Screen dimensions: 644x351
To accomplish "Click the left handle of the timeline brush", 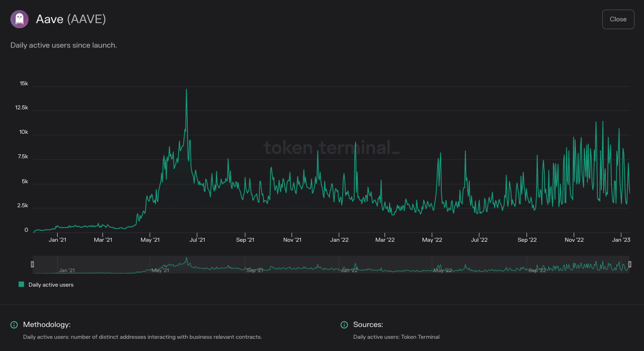I will click(x=33, y=264).
